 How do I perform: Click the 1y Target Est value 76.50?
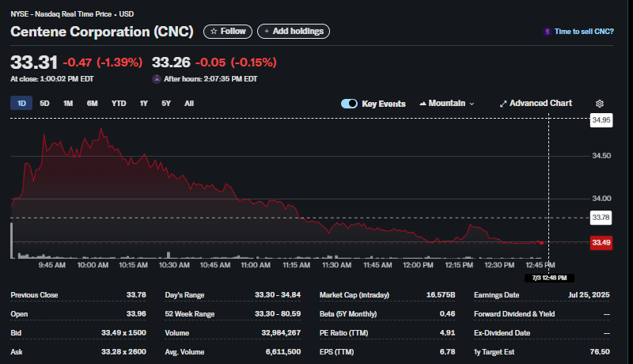pyautogui.click(x=600, y=352)
